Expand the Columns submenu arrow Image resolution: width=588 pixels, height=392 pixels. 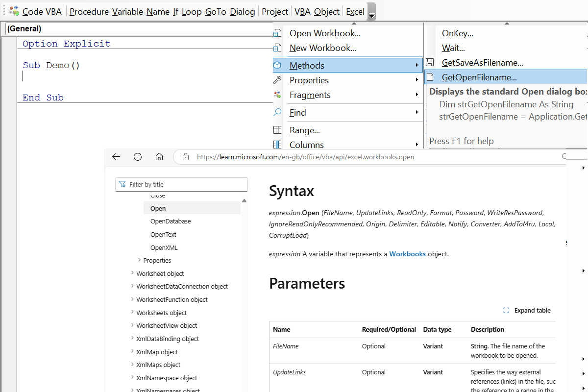(x=417, y=145)
